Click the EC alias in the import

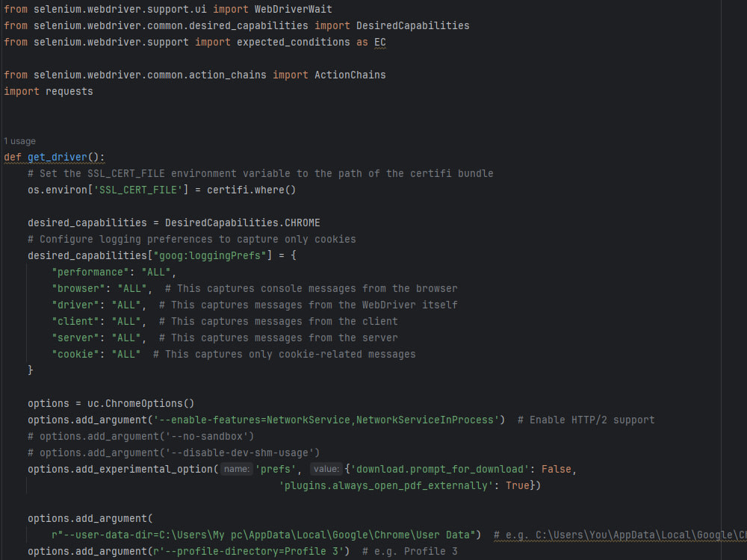click(x=379, y=43)
